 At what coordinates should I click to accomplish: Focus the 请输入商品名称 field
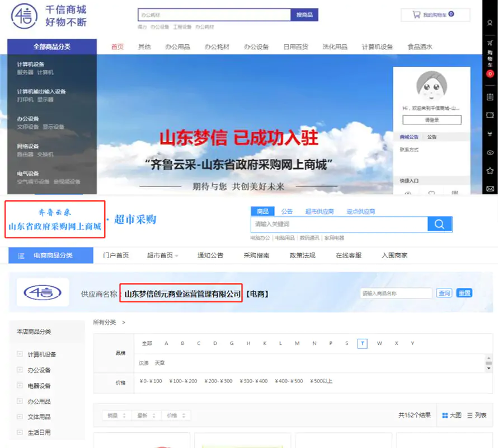(396, 293)
